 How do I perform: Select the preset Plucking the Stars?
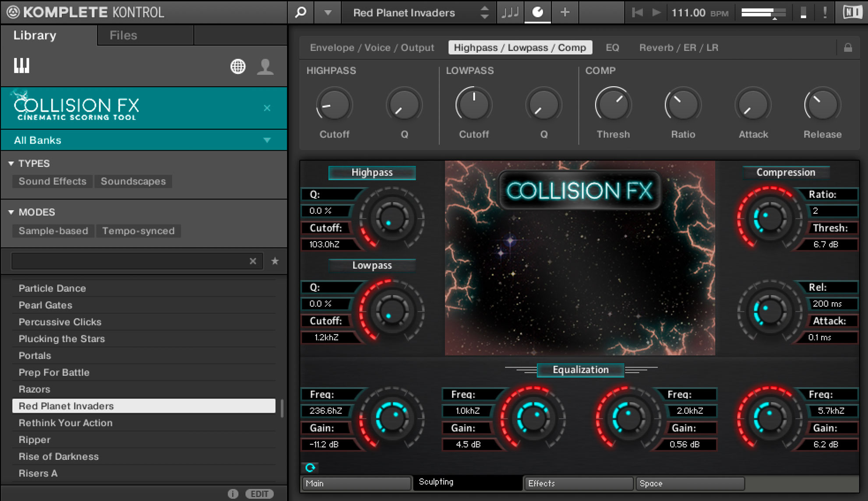pyautogui.click(x=61, y=339)
